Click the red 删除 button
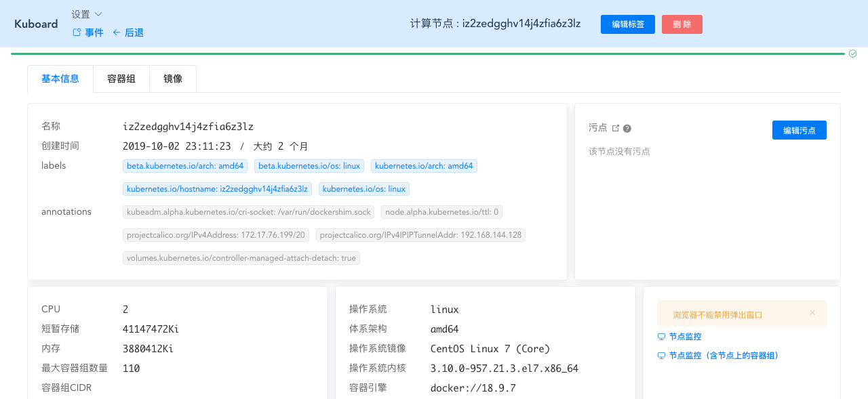This screenshot has height=399, width=868. tap(682, 24)
